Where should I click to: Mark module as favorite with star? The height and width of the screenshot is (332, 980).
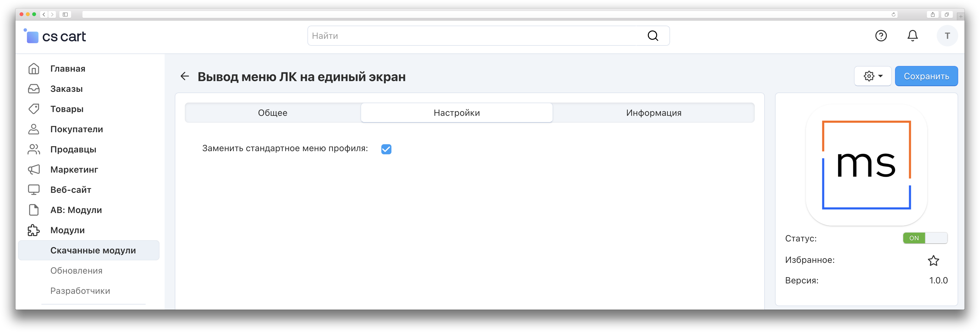(933, 261)
